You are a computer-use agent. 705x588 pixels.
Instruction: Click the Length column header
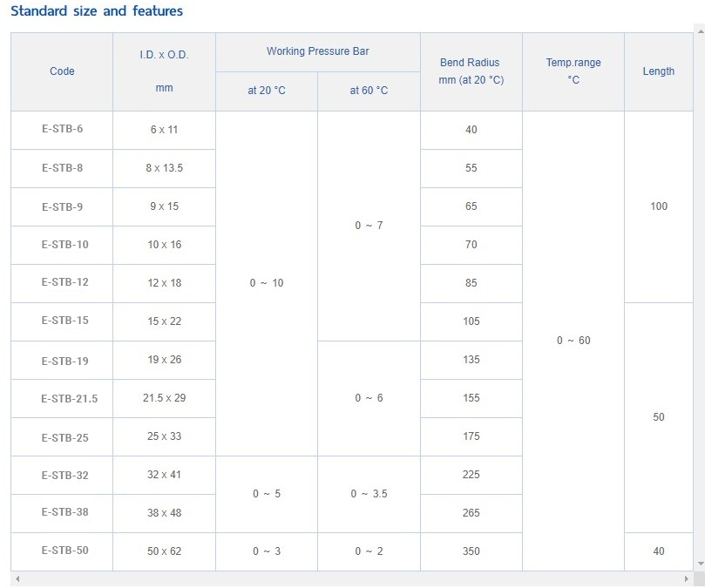point(658,71)
